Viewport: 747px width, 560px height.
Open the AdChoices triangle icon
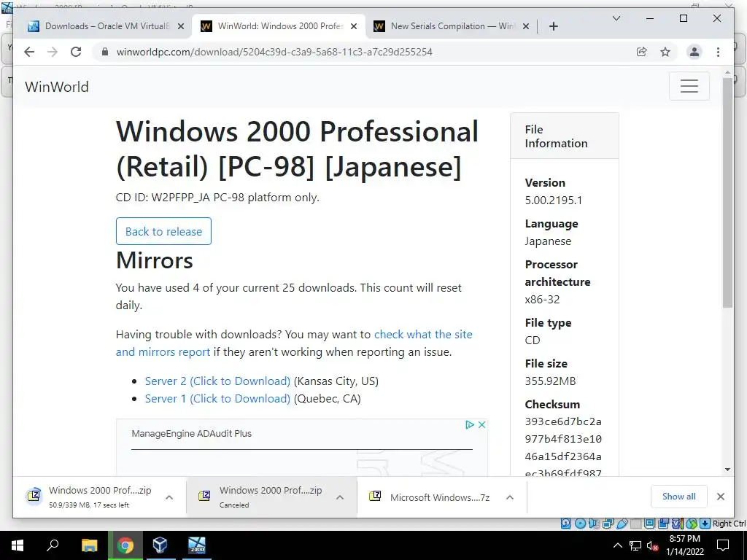(470, 425)
